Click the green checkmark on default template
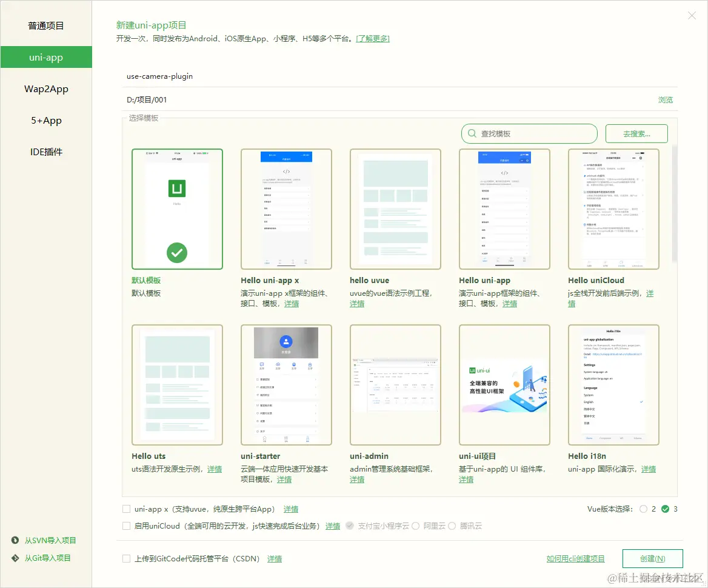This screenshot has width=708, height=588. (177, 252)
